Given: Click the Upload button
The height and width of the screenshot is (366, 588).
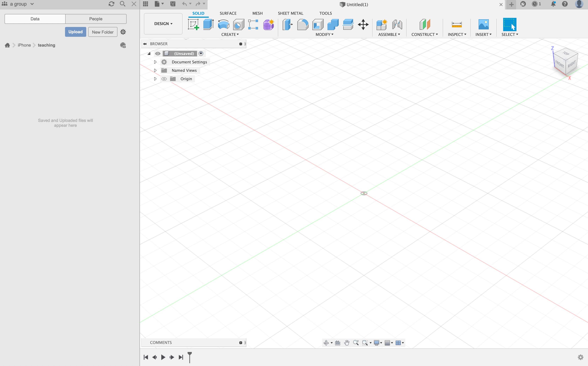Looking at the screenshot, I should (x=75, y=32).
